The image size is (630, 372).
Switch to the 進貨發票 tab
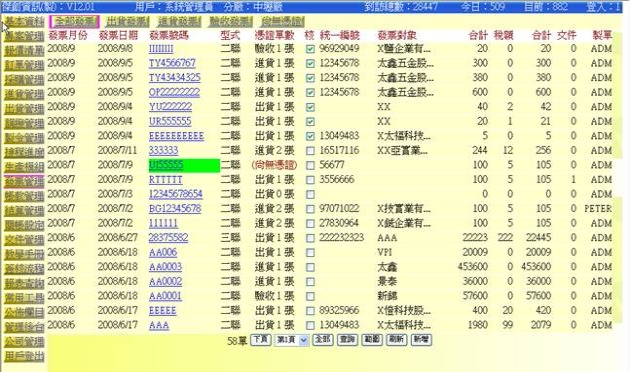coord(179,22)
